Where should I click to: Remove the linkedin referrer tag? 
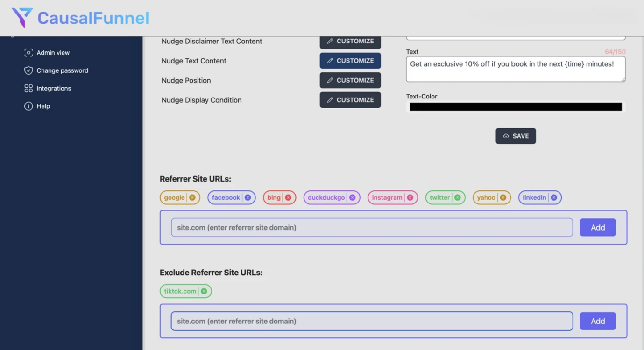(554, 197)
